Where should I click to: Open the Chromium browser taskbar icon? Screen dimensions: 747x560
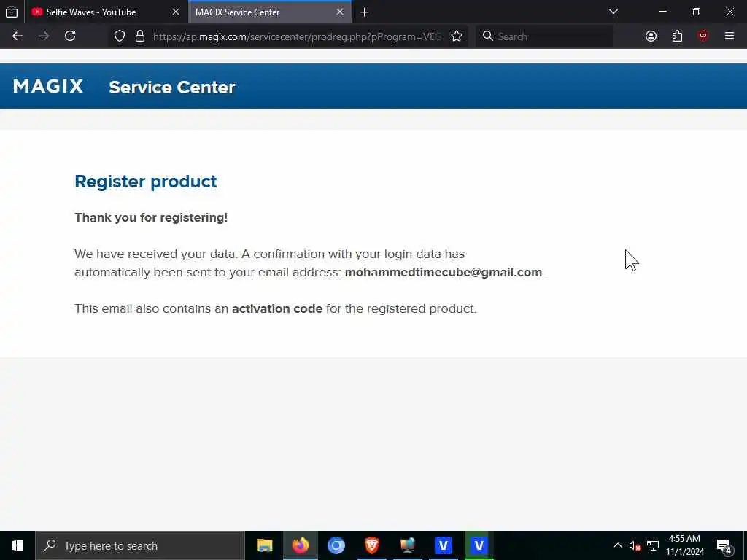[336, 545]
